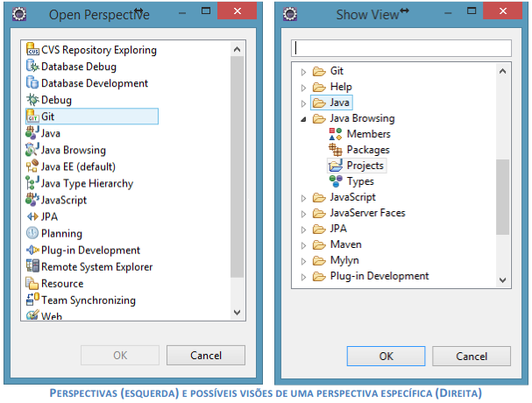Click the Types view icon

pyautogui.click(x=336, y=181)
